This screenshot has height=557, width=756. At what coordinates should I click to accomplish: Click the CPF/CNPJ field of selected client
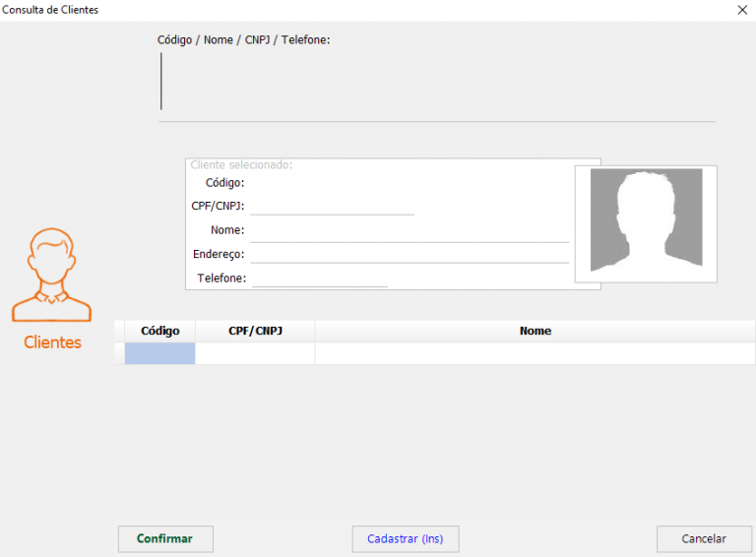332,206
